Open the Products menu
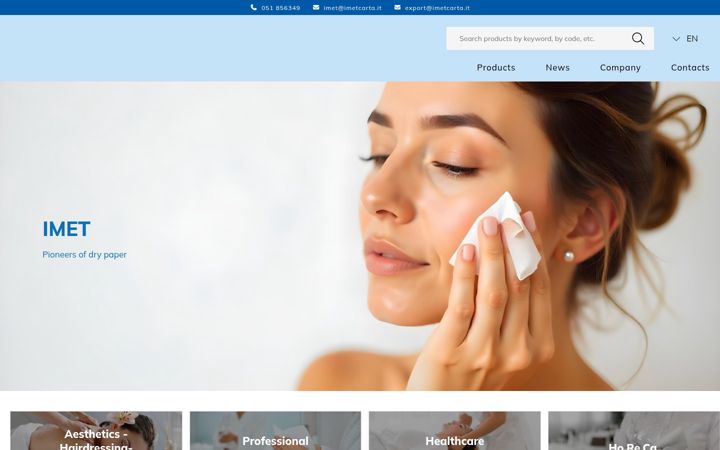The width and height of the screenshot is (720, 450). [x=496, y=68]
